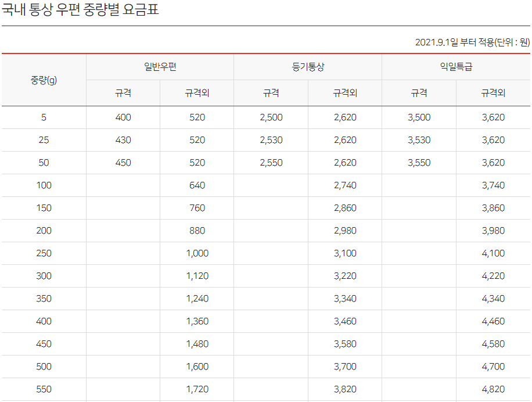Image resolution: width=532 pixels, height=402 pixels.
Task: Click the price '3,340'
Action: pyautogui.click(x=345, y=299)
